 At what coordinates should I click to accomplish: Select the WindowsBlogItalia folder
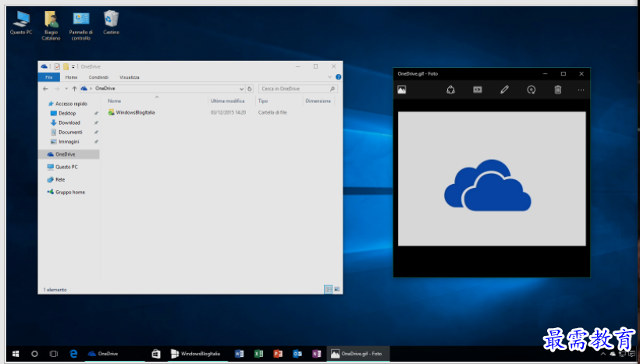coord(131,112)
